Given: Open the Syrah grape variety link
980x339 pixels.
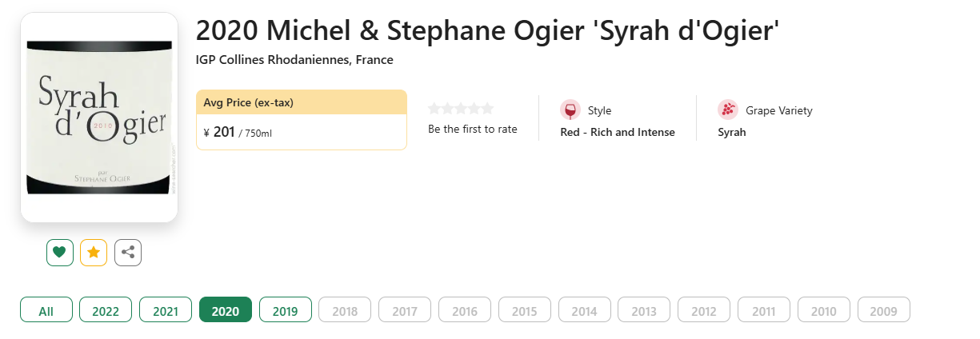Looking at the screenshot, I should (732, 132).
